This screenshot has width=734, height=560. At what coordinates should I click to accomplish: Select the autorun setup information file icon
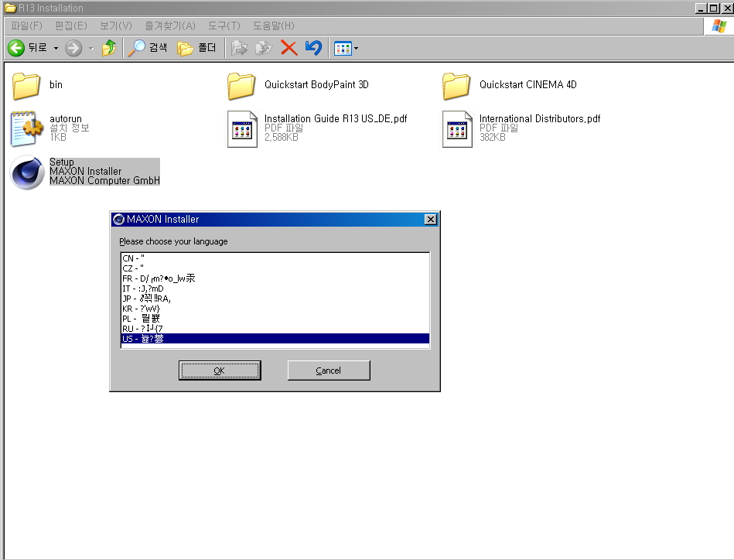[26, 128]
